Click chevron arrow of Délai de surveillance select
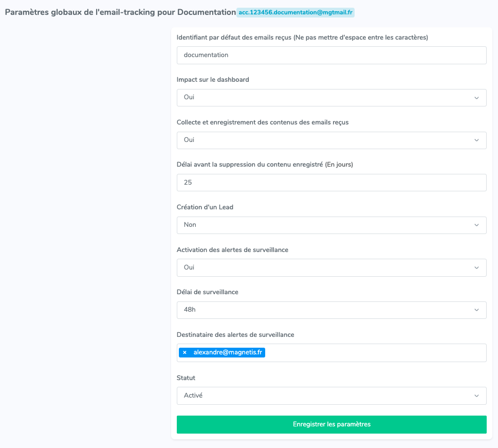Viewport: 498px width, 448px height. [476, 310]
